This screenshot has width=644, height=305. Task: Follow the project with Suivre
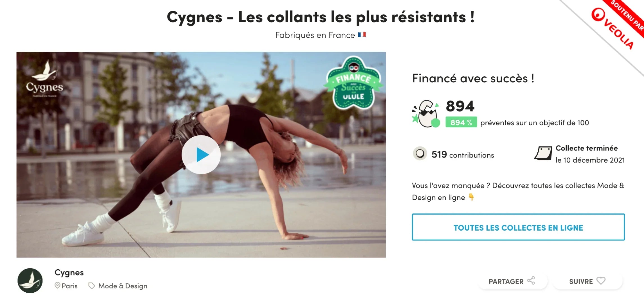tap(588, 281)
